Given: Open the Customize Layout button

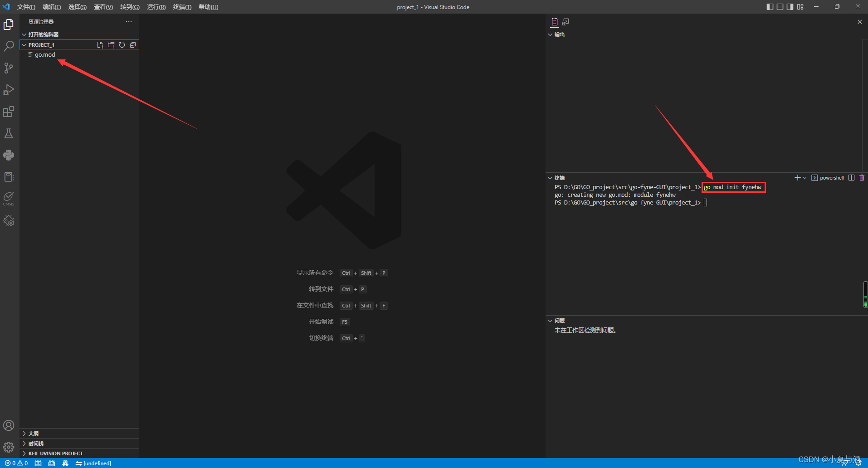Looking at the screenshot, I should (800, 7).
